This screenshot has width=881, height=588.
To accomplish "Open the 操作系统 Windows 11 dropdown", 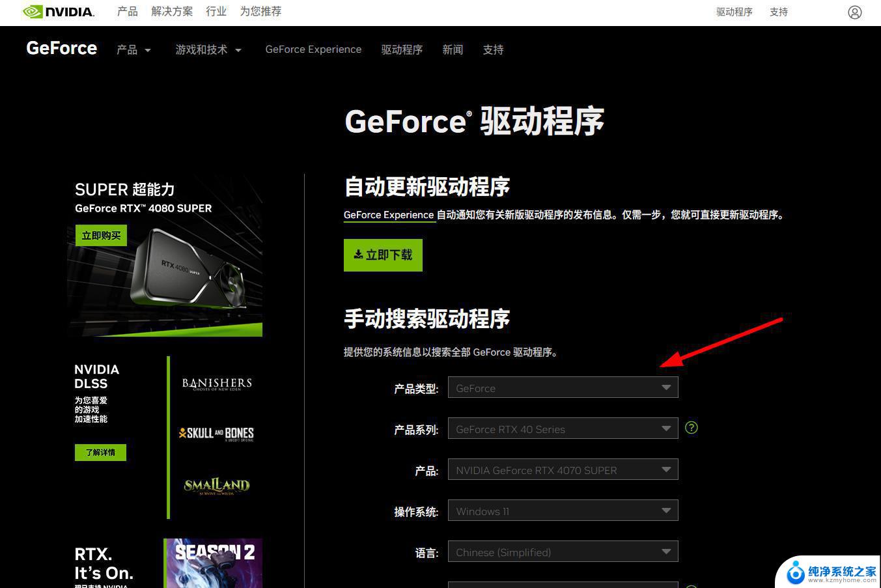I will click(563, 511).
